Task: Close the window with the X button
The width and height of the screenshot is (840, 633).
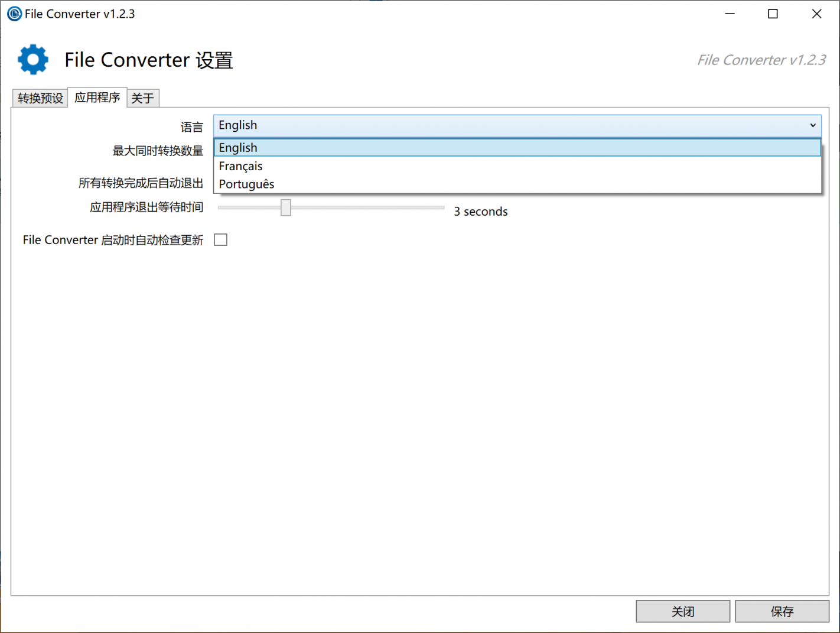Action: (x=816, y=14)
